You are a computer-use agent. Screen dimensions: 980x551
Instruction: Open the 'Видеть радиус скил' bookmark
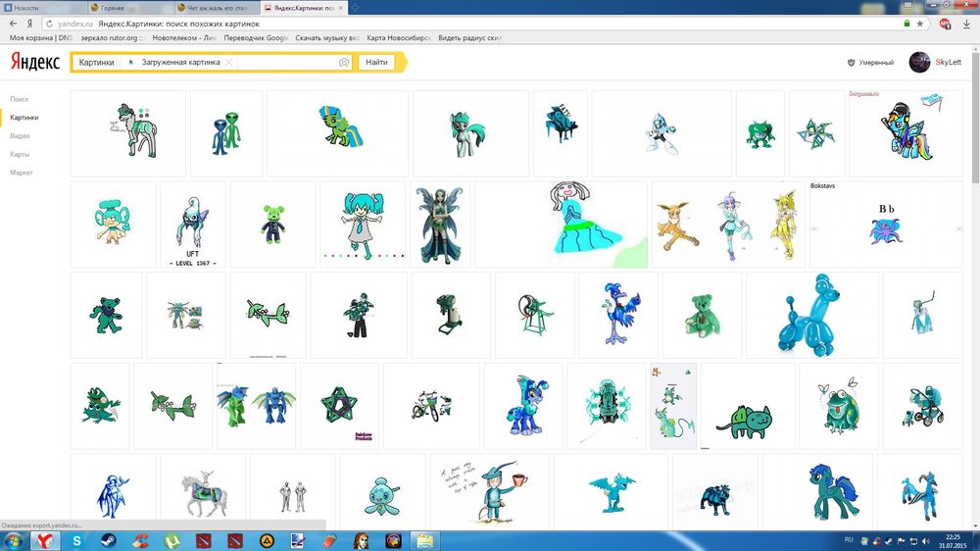coord(470,38)
